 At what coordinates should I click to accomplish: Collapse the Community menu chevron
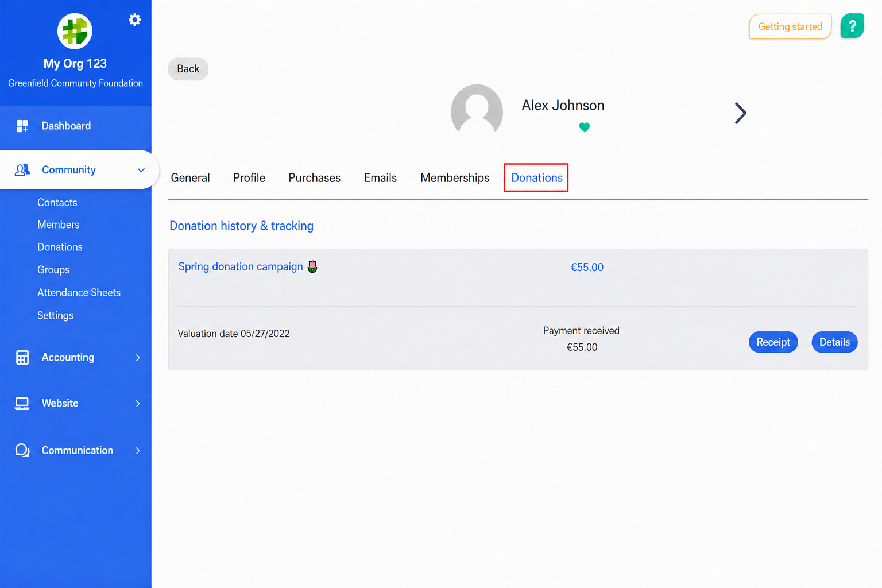141,170
